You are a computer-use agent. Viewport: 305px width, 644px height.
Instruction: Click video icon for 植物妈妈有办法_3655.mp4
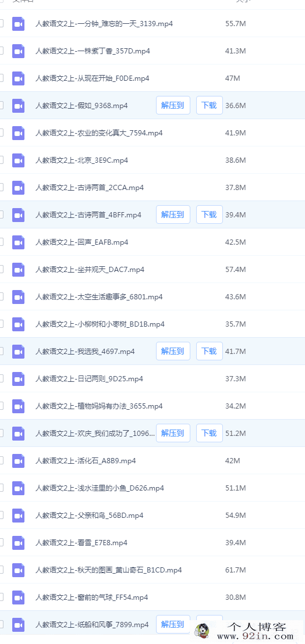[19, 406]
